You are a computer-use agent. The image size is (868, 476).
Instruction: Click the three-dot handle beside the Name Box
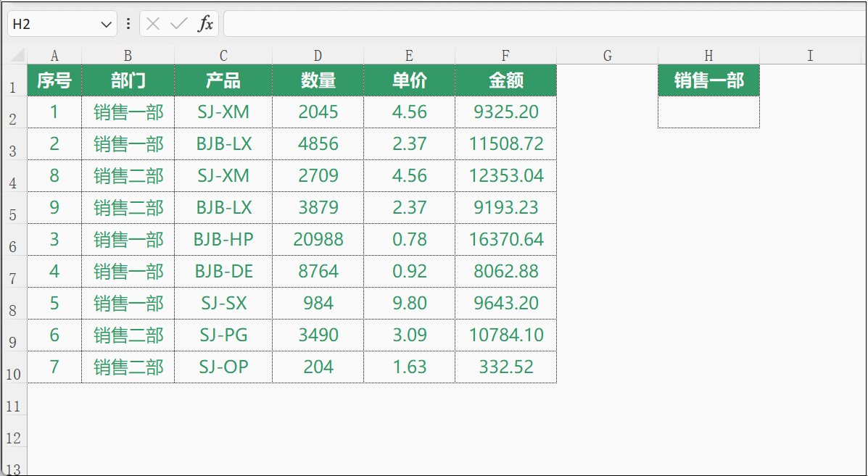[128, 24]
